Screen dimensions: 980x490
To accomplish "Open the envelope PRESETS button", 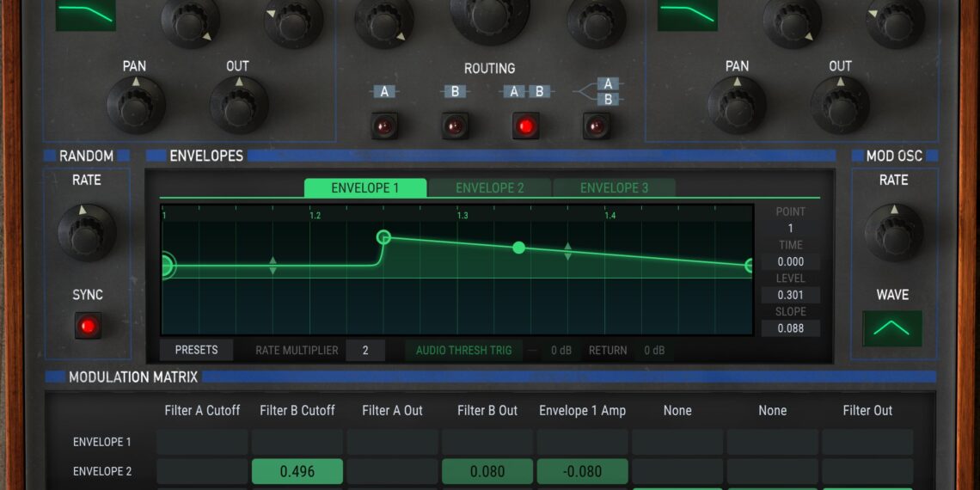I will point(197,350).
